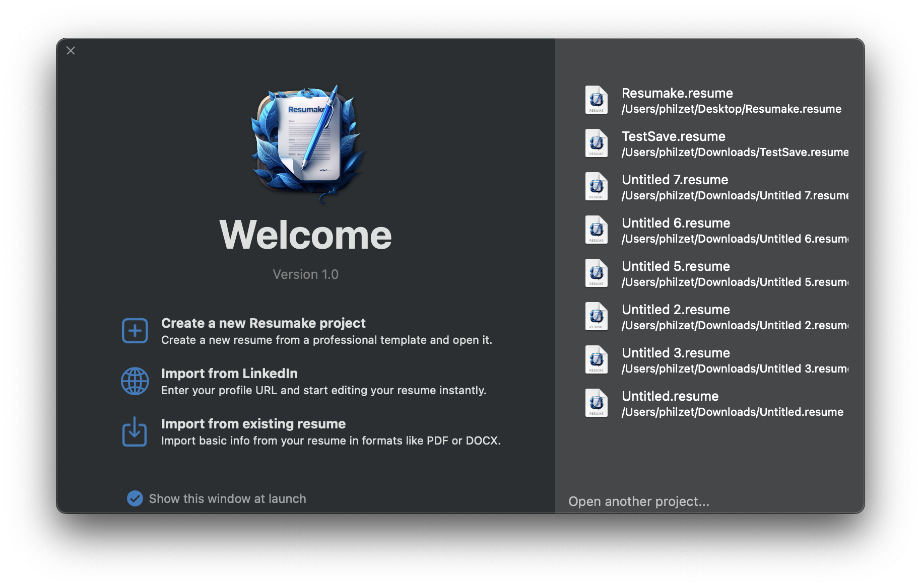Close the Welcome window

click(71, 50)
